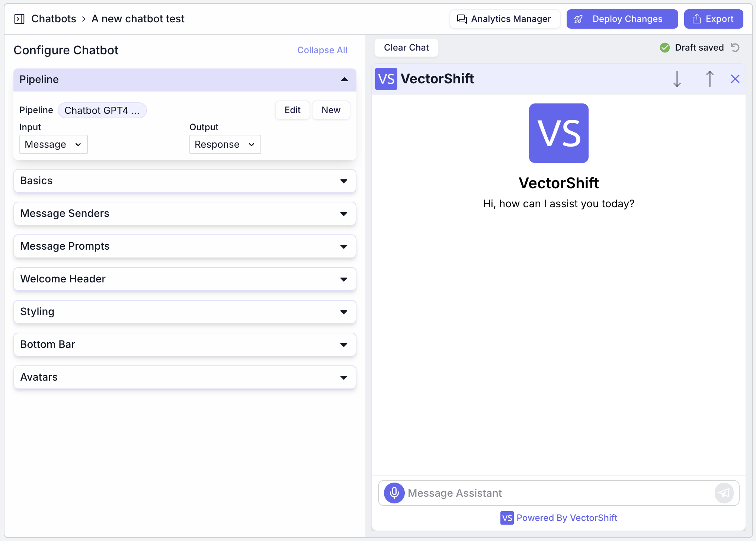The image size is (756, 541).
Task: Open the Input Message dropdown
Action: tap(53, 144)
